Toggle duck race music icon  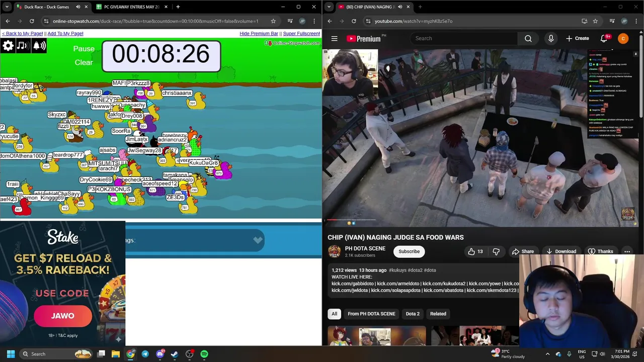(22, 46)
